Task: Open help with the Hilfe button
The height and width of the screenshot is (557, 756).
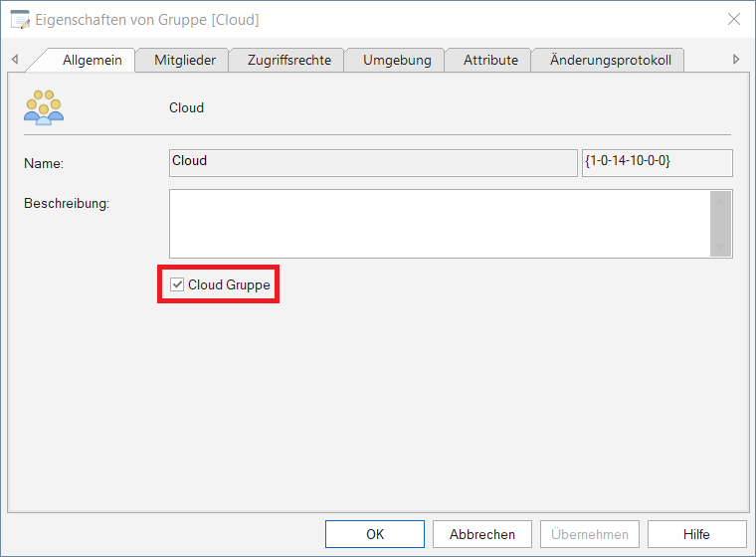Action: [696, 534]
